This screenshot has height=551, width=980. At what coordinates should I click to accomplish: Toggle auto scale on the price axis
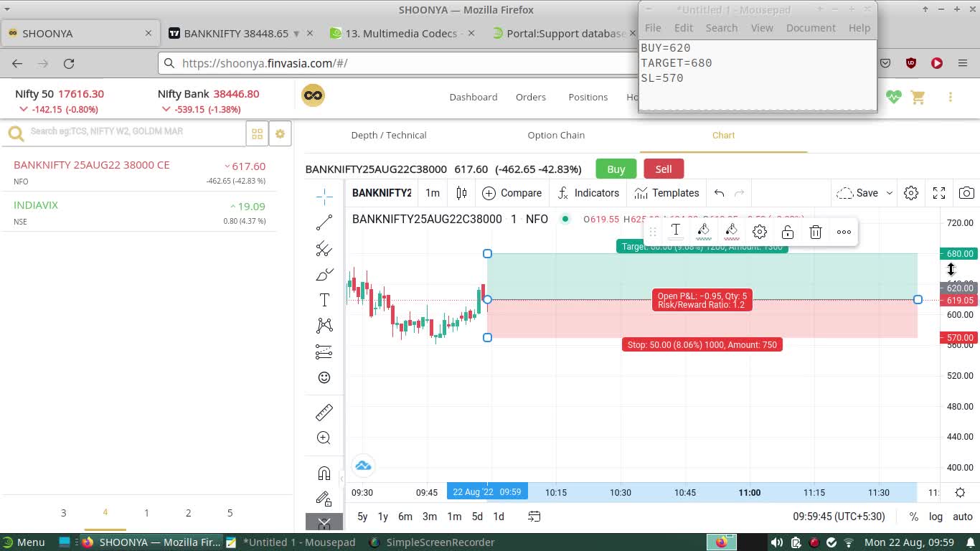click(x=963, y=517)
